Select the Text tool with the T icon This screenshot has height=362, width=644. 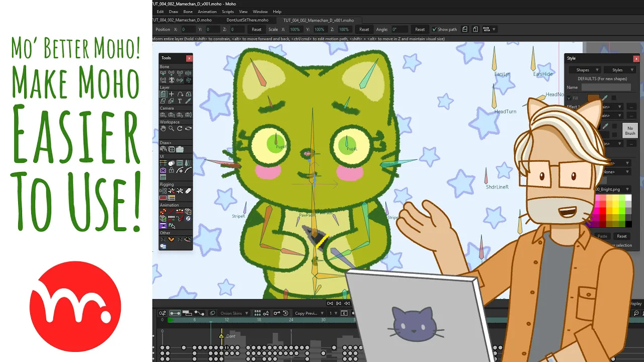coord(180,101)
